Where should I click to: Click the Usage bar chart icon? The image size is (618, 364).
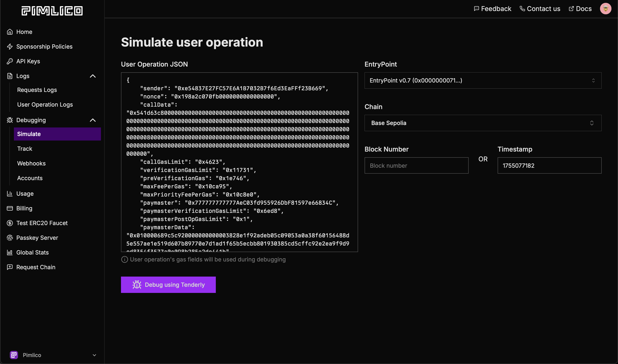[x=10, y=194]
